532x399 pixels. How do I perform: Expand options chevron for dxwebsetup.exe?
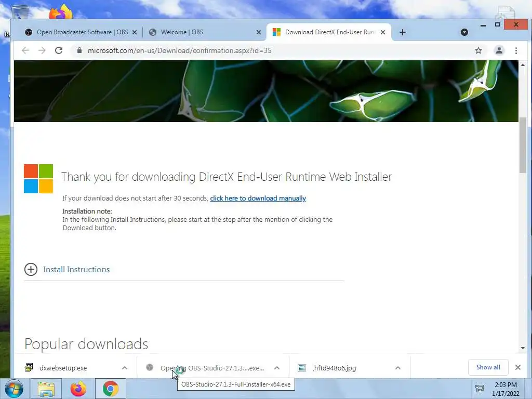(125, 368)
